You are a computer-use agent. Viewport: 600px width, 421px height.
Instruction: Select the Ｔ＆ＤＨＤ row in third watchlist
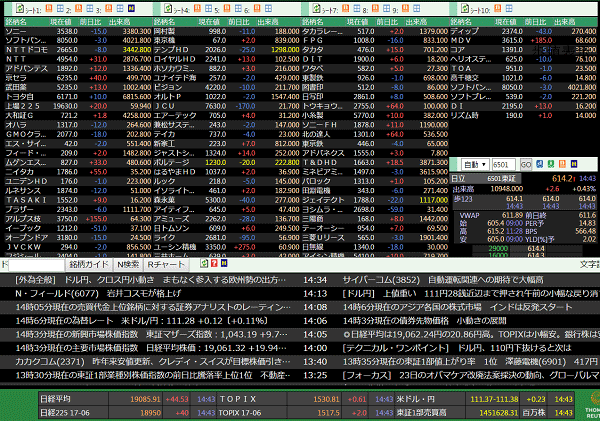coord(375,163)
